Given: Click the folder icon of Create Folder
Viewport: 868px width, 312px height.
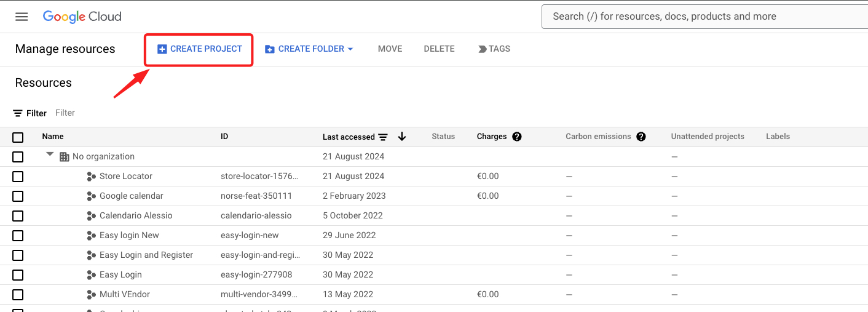Looking at the screenshot, I should [270, 49].
